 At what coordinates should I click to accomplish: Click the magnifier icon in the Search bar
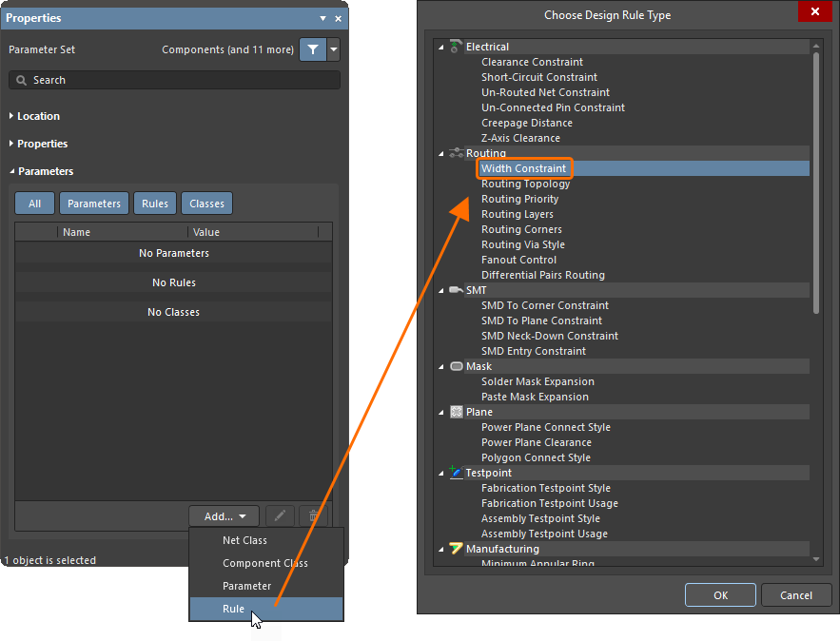pyautogui.click(x=21, y=80)
